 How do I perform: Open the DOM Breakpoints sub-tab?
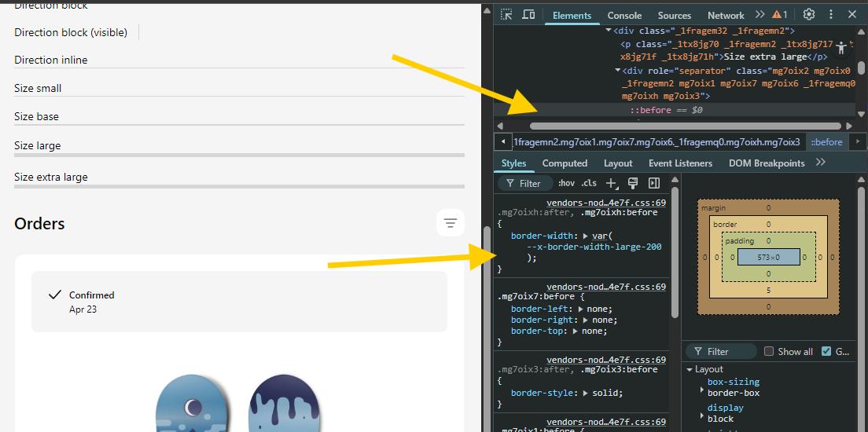(x=767, y=163)
